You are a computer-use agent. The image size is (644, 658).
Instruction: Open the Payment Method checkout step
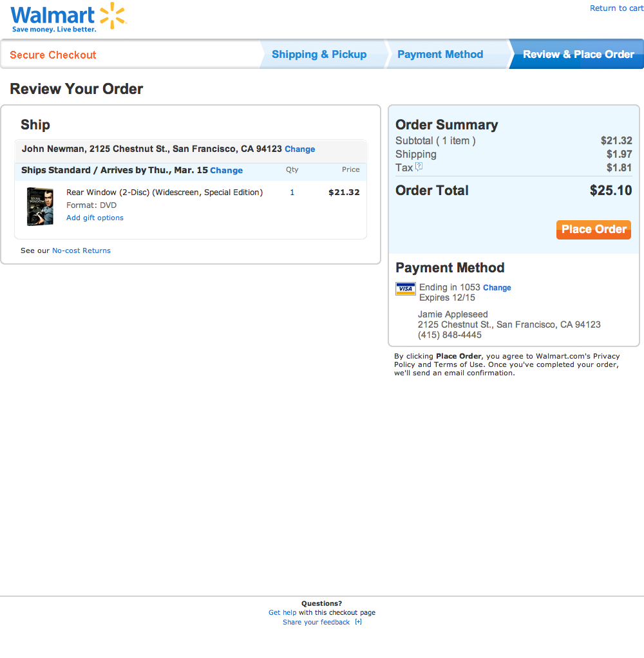(x=440, y=54)
